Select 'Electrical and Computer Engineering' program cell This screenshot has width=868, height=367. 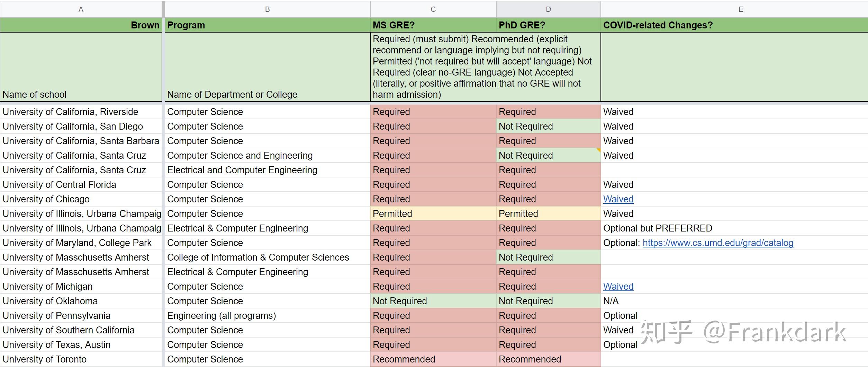coord(267,170)
